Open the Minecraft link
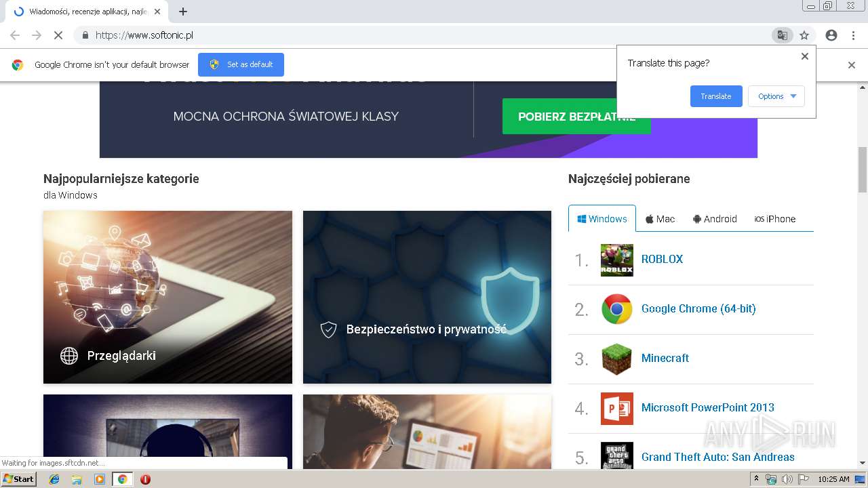Image resolution: width=868 pixels, height=488 pixels. [x=665, y=358]
